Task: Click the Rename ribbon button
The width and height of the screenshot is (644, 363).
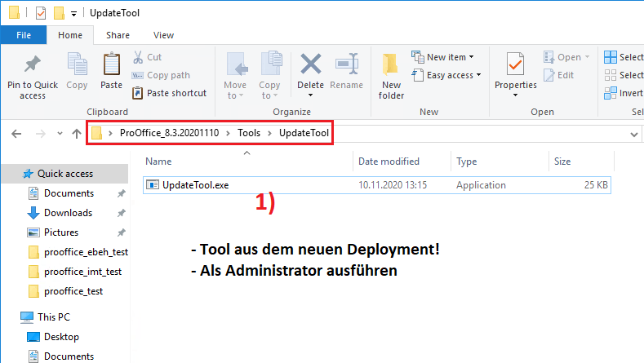Action: [x=346, y=71]
